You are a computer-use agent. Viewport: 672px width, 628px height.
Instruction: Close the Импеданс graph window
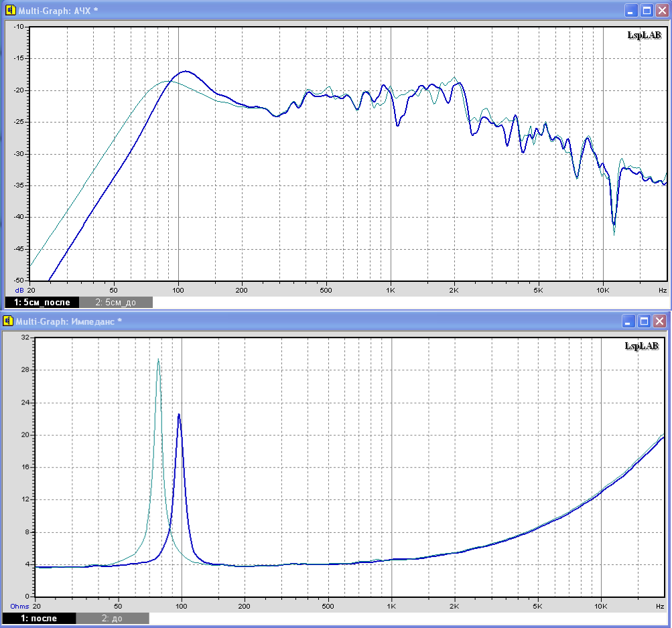[x=662, y=321]
